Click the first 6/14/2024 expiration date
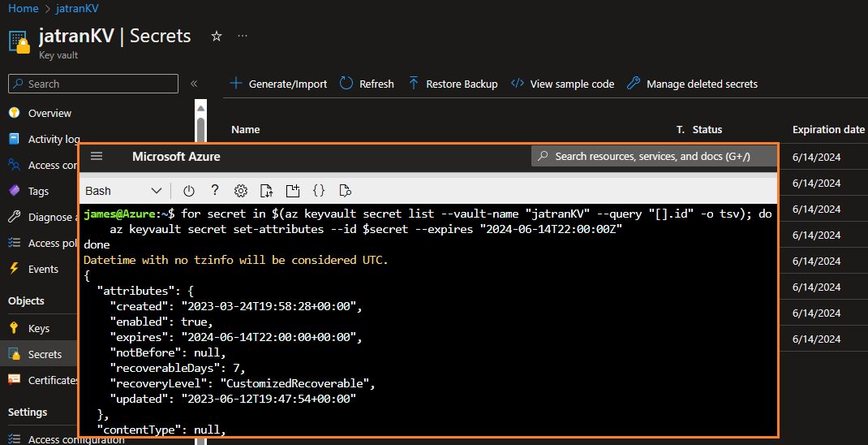 tap(817, 158)
